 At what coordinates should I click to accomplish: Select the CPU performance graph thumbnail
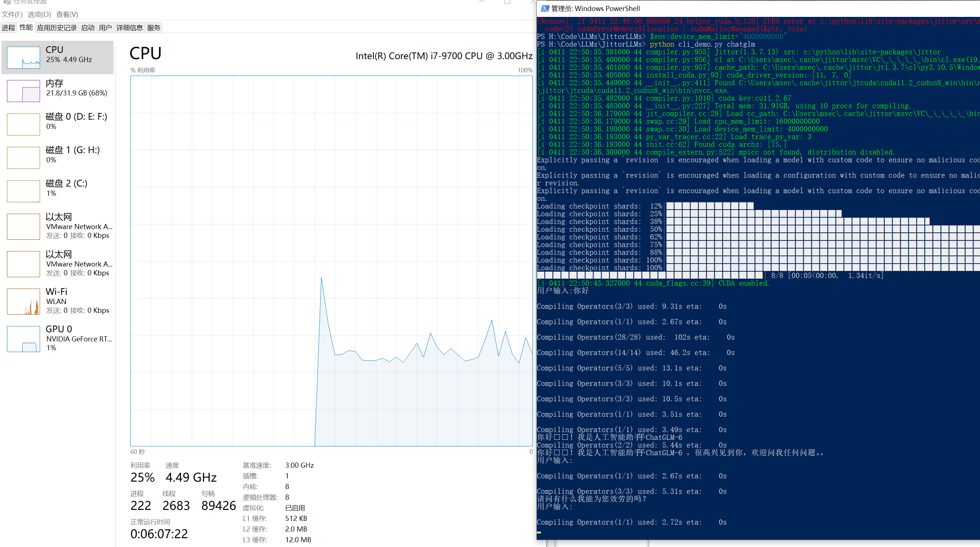tap(23, 57)
